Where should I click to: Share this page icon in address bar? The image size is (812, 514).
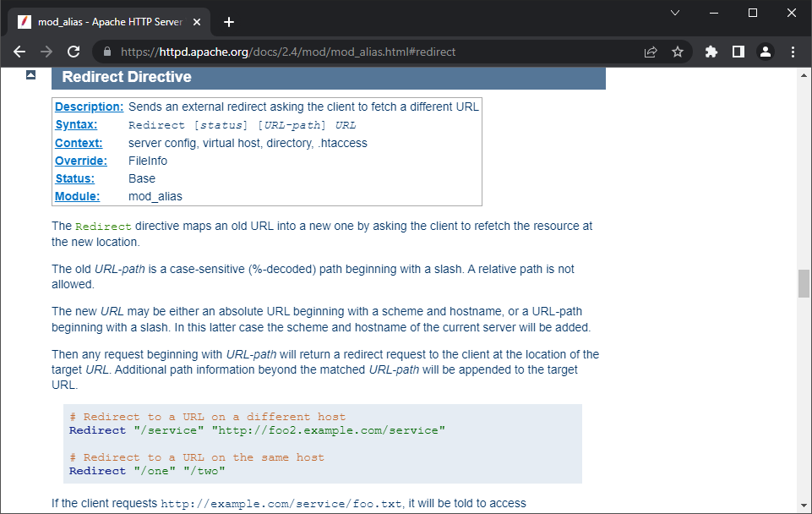click(651, 52)
